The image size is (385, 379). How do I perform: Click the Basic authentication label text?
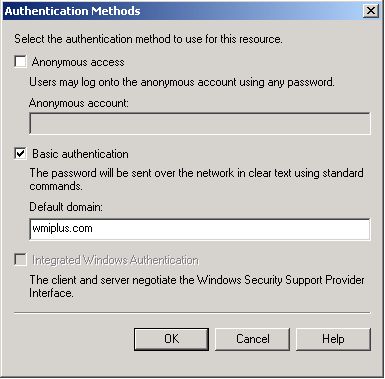[80, 154]
